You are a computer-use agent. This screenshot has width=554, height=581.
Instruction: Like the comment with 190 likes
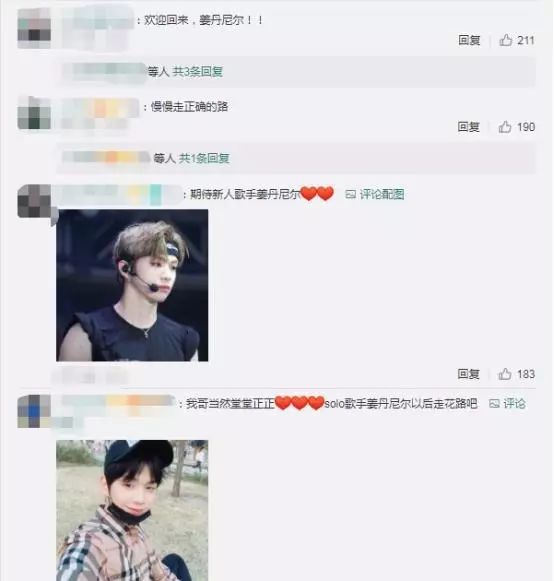coord(505,127)
